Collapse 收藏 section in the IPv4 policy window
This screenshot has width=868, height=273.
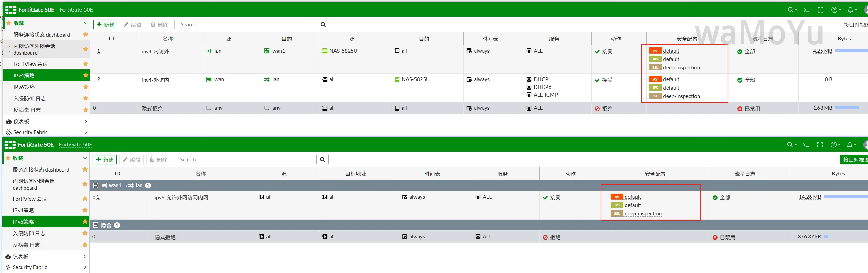[x=86, y=23]
